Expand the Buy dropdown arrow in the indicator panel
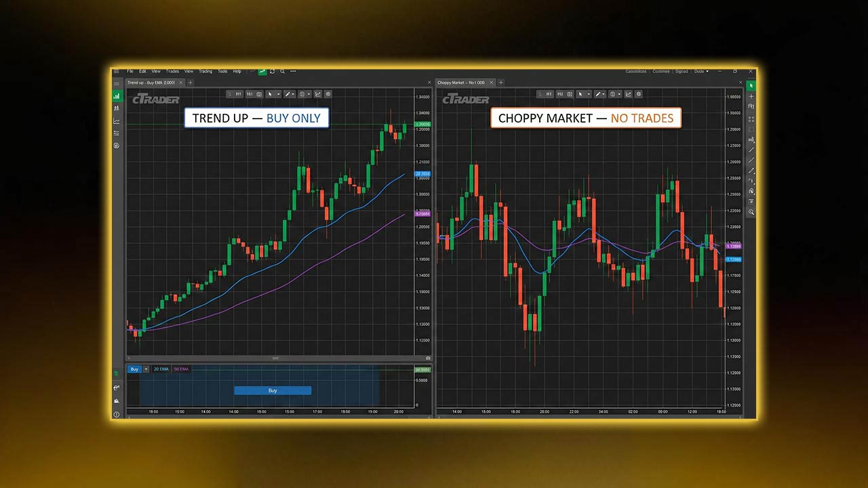The height and width of the screenshot is (488, 868). tap(146, 369)
